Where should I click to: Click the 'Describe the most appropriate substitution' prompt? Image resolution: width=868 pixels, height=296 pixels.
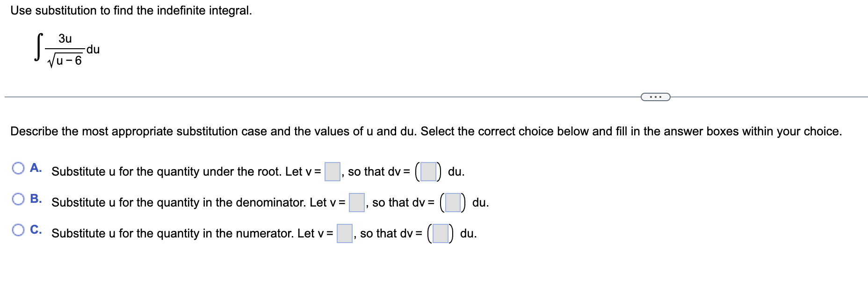tap(426, 131)
